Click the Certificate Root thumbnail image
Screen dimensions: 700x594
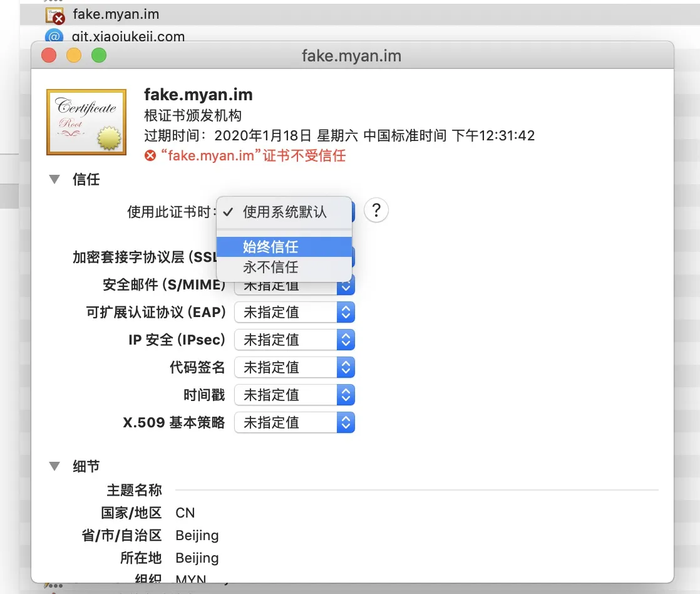click(x=86, y=122)
